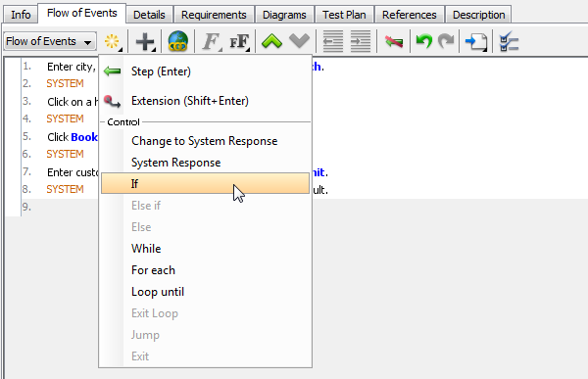Open the Requirements tab

point(214,15)
